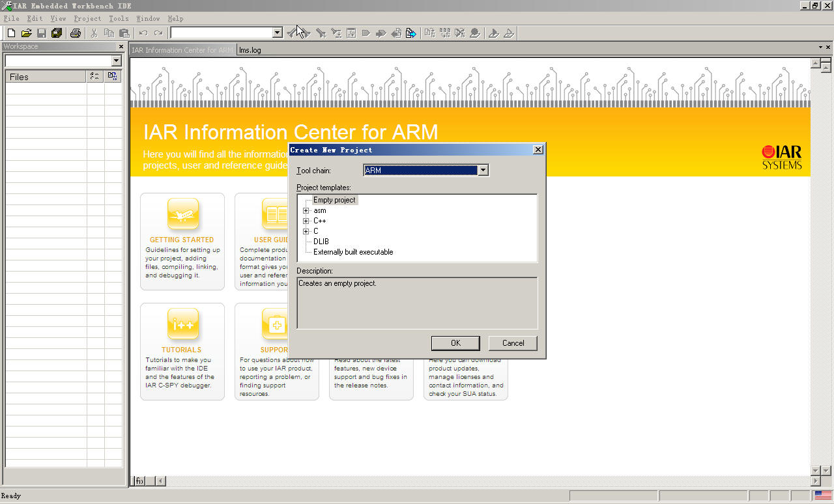The width and height of the screenshot is (834, 504).
Task: Open the editor tab list dropdown arrow
Action: [820, 47]
